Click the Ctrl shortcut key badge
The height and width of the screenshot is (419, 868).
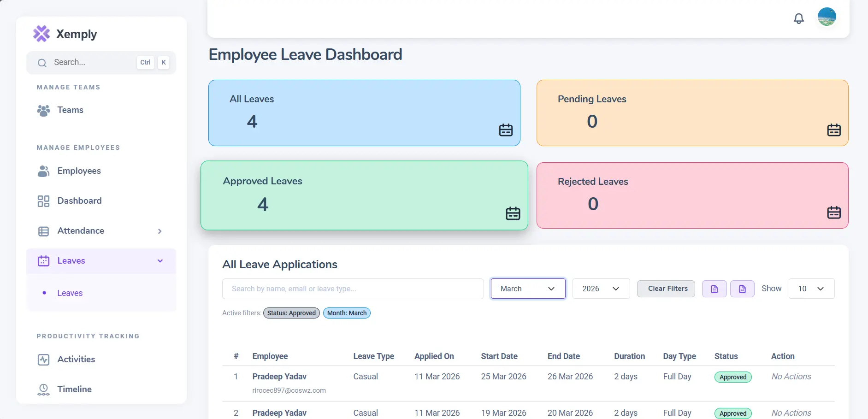click(x=145, y=63)
